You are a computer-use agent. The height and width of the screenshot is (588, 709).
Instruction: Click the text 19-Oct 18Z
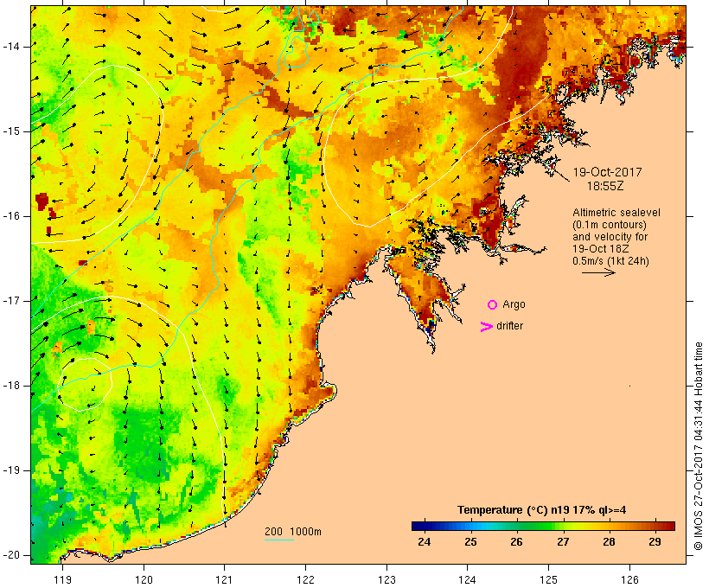600,249
